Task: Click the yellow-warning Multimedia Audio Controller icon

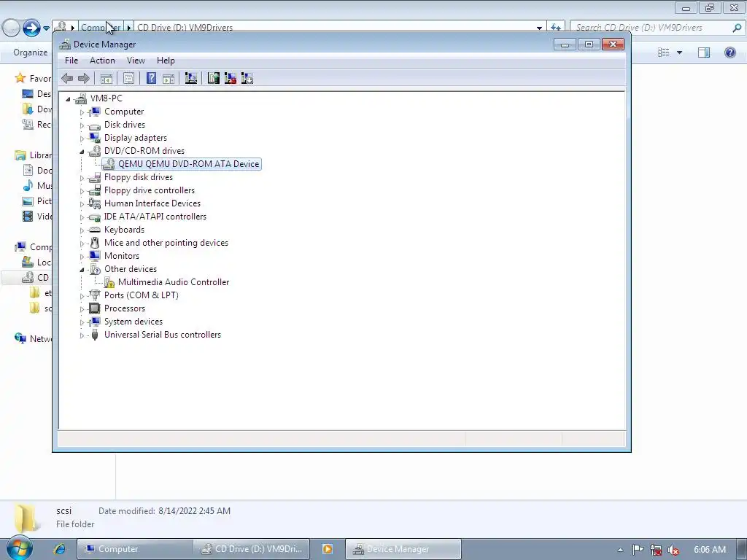Action: [x=109, y=282]
